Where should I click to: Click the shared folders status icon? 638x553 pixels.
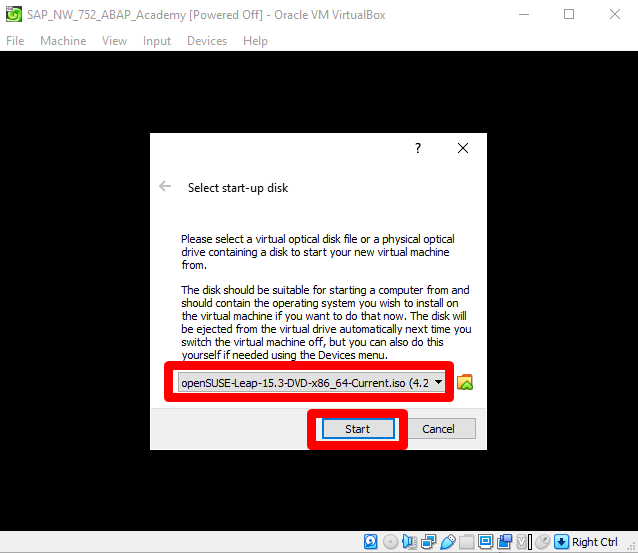pos(467,542)
